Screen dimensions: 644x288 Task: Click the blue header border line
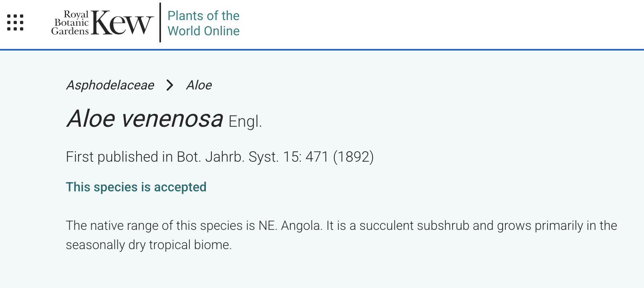click(322, 50)
